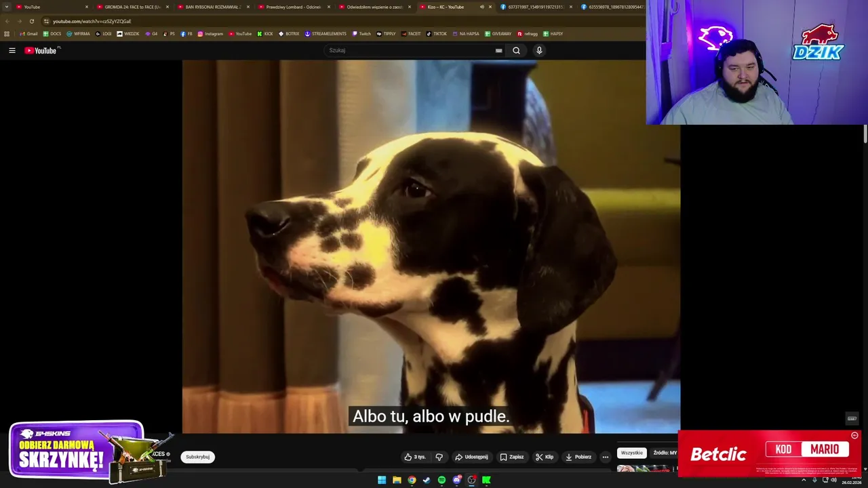Screen dimensions: 868x488
Task: Share the video via Udostępnij
Action: (471, 457)
